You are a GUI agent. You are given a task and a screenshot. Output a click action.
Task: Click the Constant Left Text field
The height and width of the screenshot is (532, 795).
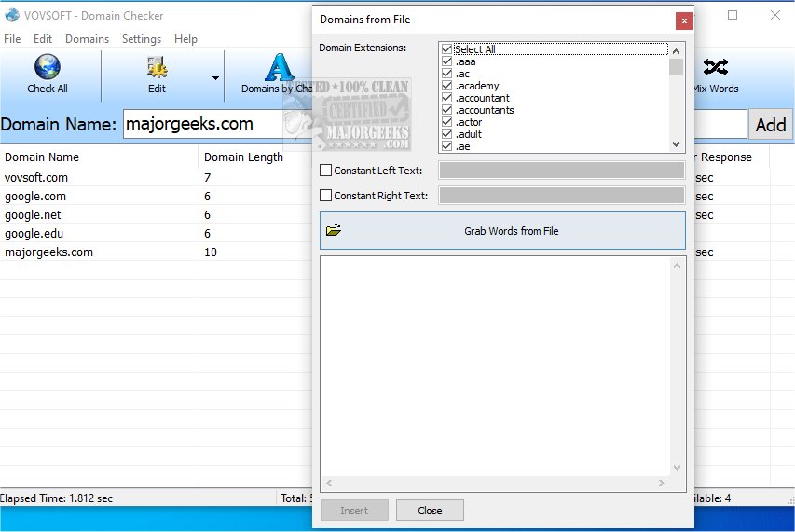(x=562, y=171)
